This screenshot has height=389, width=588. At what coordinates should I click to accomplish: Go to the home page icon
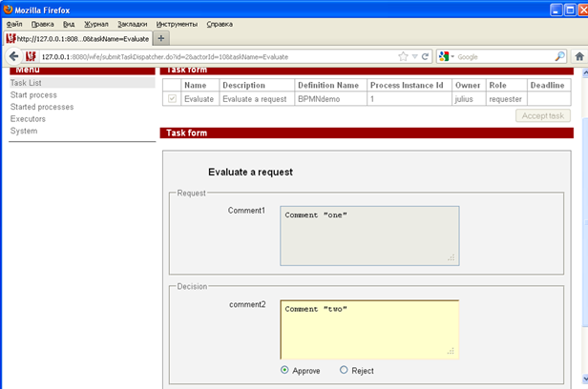tap(579, 56)
